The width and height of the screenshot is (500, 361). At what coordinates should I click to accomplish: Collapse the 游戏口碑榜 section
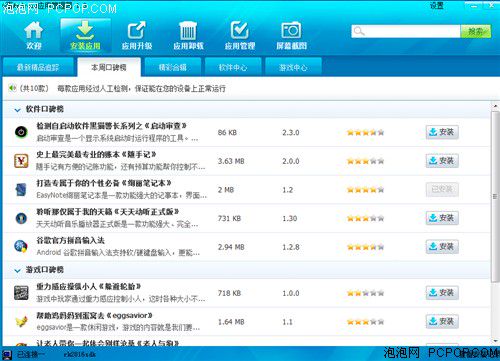point(17,270)
